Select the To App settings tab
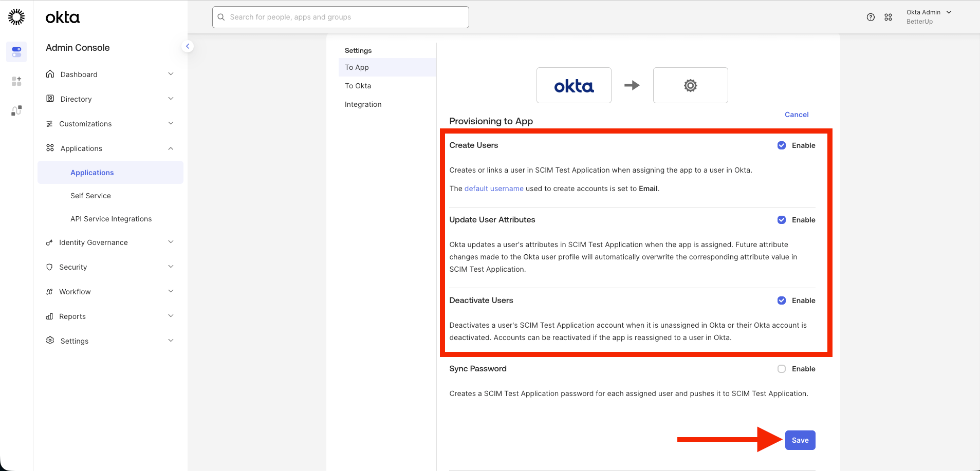The width and height of the screenshot is (980, 471). pyautogui.click(x=387, y=67)
